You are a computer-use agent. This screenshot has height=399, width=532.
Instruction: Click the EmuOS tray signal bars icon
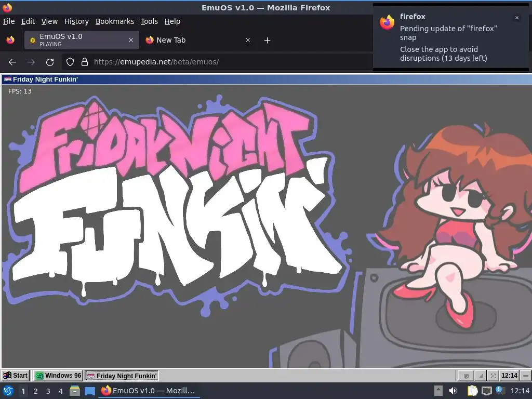point(481,376)
